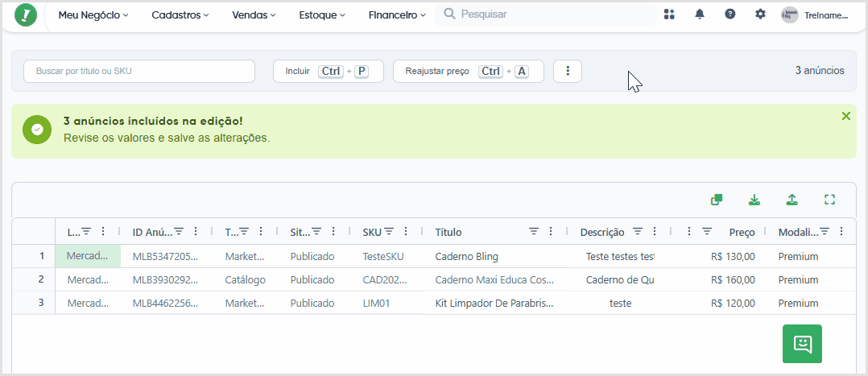Click the filter icon in the Situação column
The width and height of the screenshot is (868, 376).
[x=316, y=231]
